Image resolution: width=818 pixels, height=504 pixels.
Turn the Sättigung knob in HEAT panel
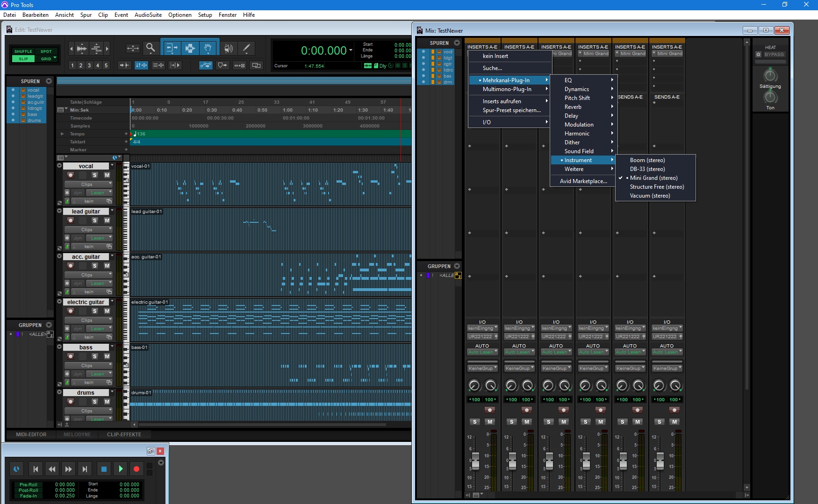[x=770, y=75]
